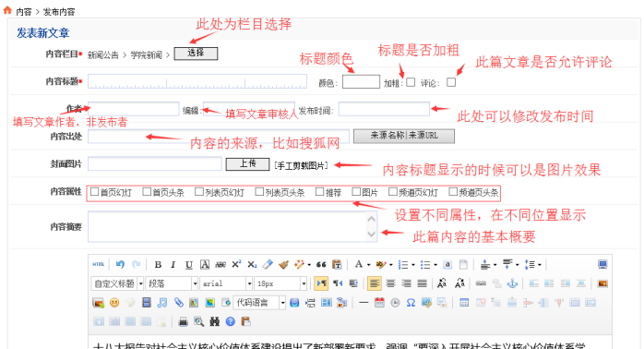
Task: Open 发布内容 breadcrumb item
Action: click(x=59, y=12)
